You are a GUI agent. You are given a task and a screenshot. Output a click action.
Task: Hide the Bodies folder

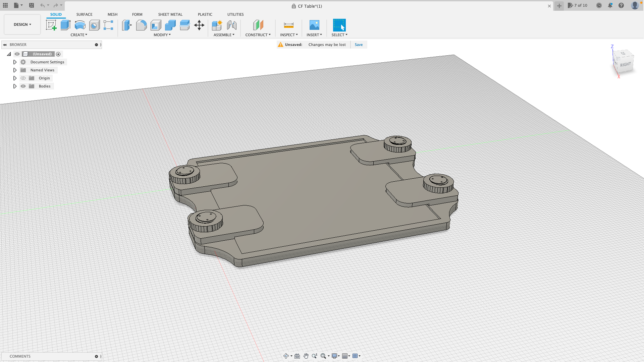(x=23, y=86)
